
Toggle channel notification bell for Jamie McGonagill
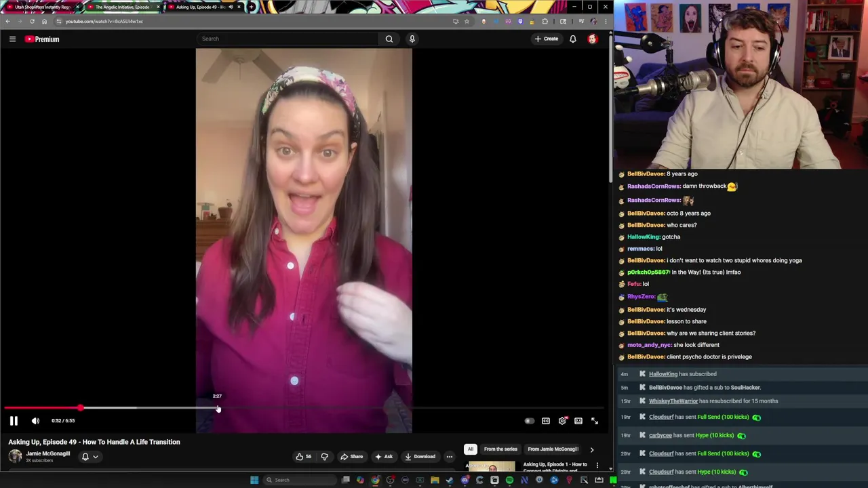point(85,457)
